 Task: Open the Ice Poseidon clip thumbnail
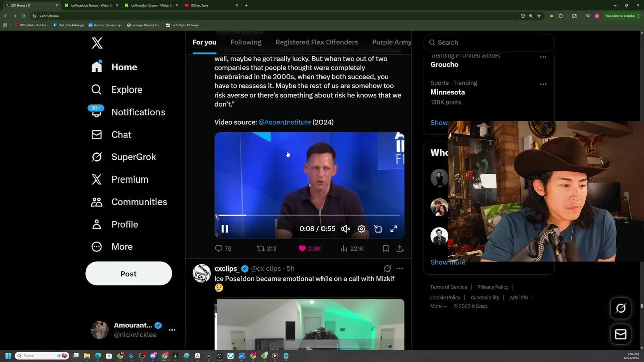pyautogui.click(x=309, y=324)
